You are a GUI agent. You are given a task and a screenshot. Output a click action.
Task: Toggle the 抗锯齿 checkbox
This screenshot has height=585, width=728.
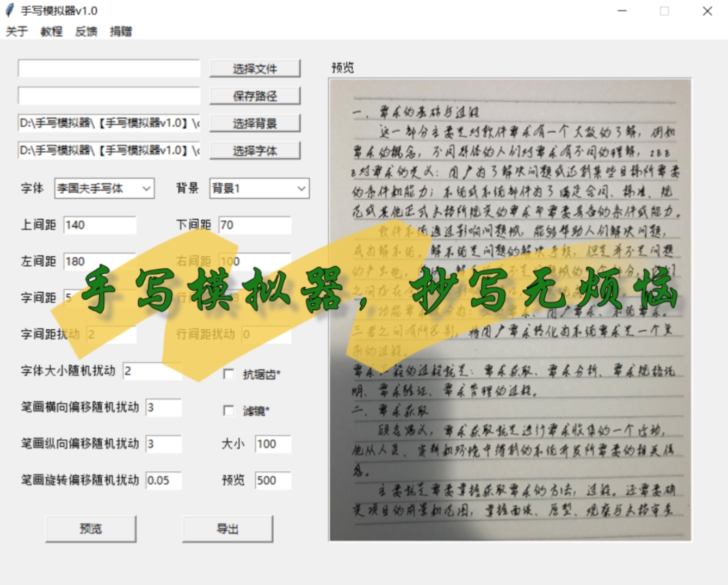[x=229, y=374]
